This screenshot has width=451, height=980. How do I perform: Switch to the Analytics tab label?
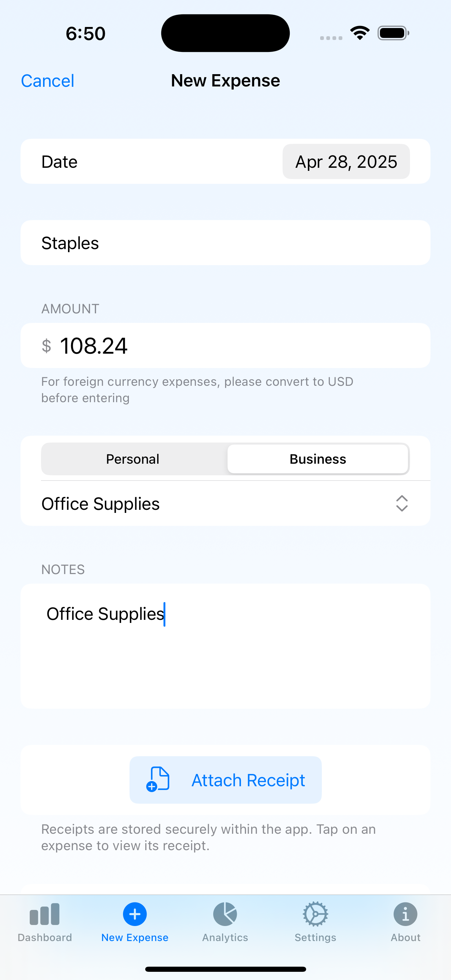225,937
